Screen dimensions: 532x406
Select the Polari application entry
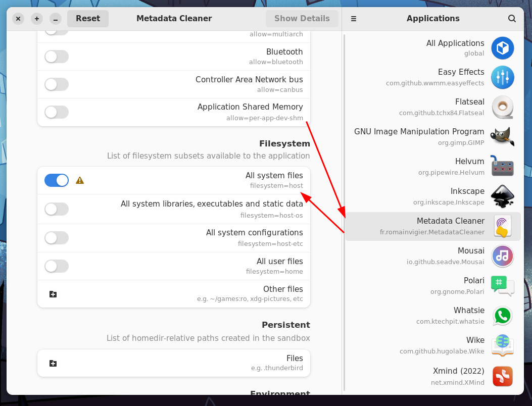433,286
